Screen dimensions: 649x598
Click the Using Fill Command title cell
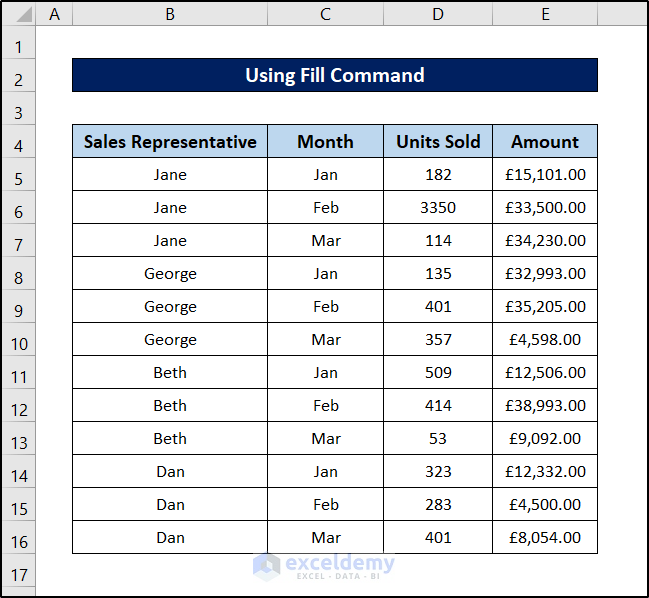(334, 75)
